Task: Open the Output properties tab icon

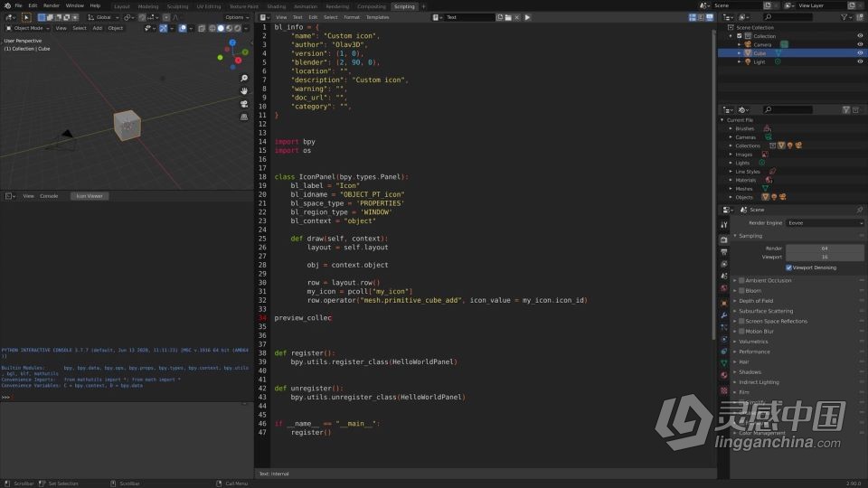Action: point(723,252)
